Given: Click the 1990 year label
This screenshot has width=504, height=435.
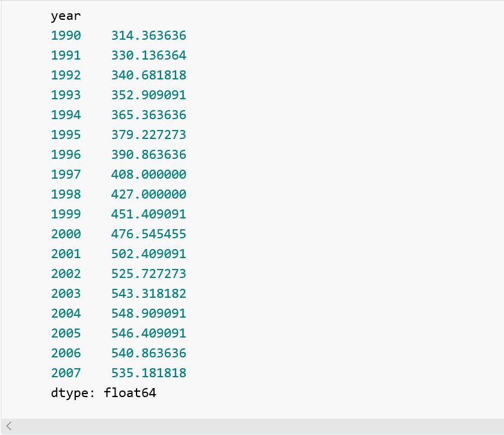Looking at the screenshot, I should pyautogui.click(x=66, y=35).
